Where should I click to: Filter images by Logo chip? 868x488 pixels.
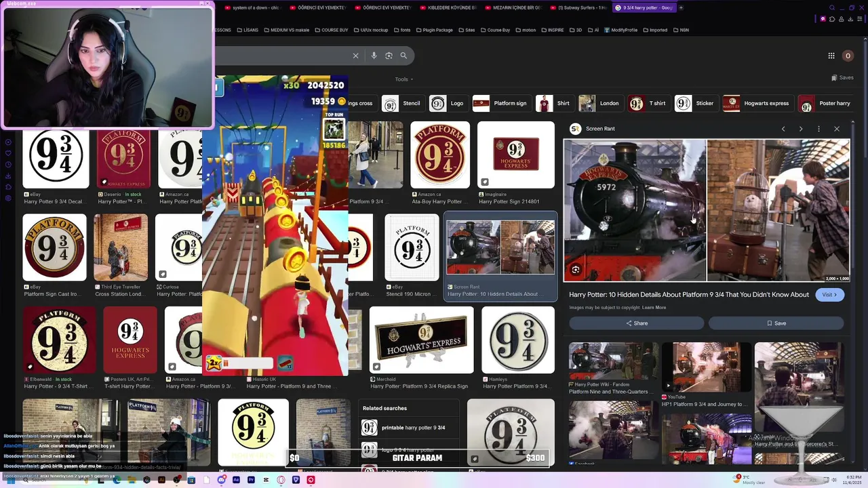pos(448,104)
